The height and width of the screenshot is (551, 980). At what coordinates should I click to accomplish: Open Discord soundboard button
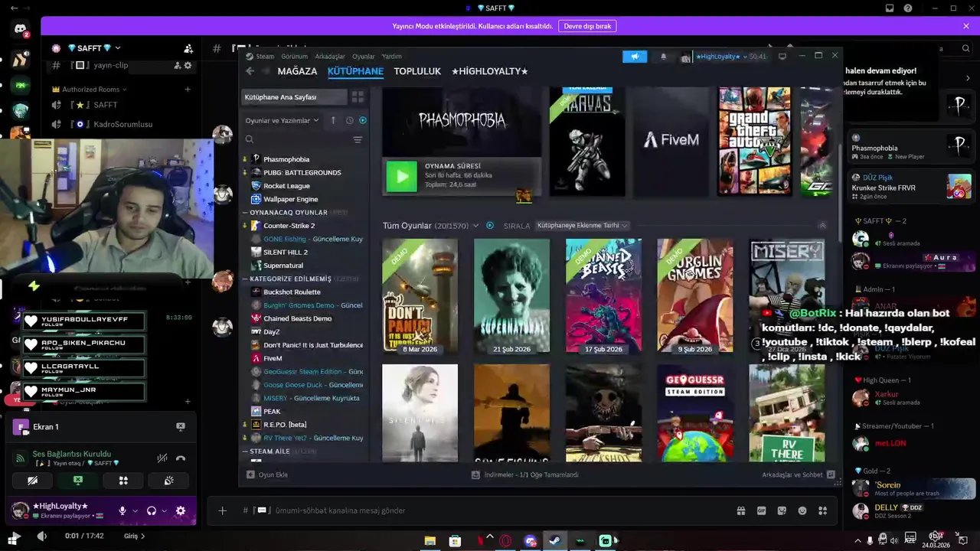tap(168, 481)
